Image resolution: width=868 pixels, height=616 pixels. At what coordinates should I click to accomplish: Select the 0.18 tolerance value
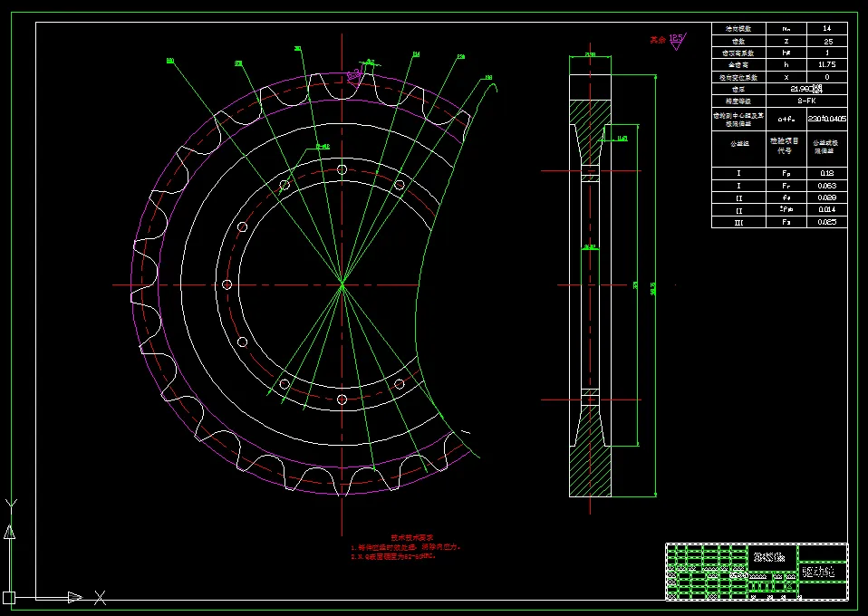[827, 173]
